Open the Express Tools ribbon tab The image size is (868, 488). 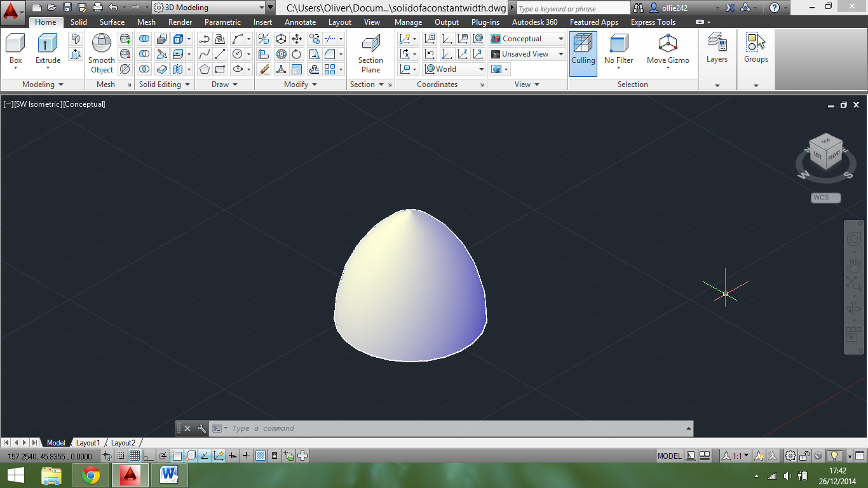coord(653,22)
